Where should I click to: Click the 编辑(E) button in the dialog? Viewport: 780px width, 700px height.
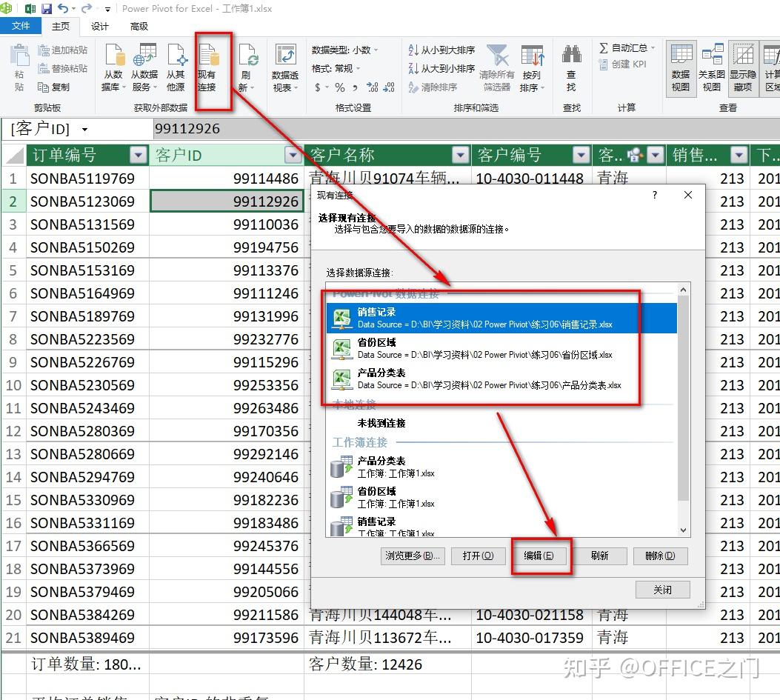click(x=541, y=556)
